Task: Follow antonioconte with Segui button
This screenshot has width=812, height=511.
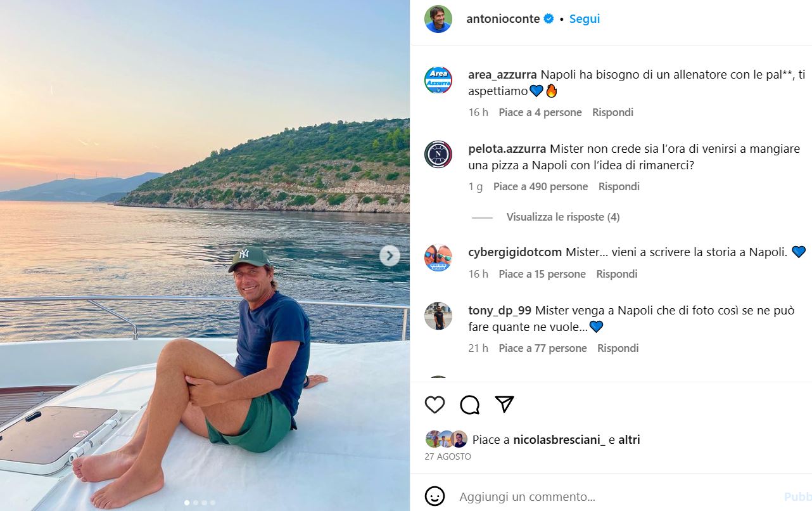Action: (584, 19)
